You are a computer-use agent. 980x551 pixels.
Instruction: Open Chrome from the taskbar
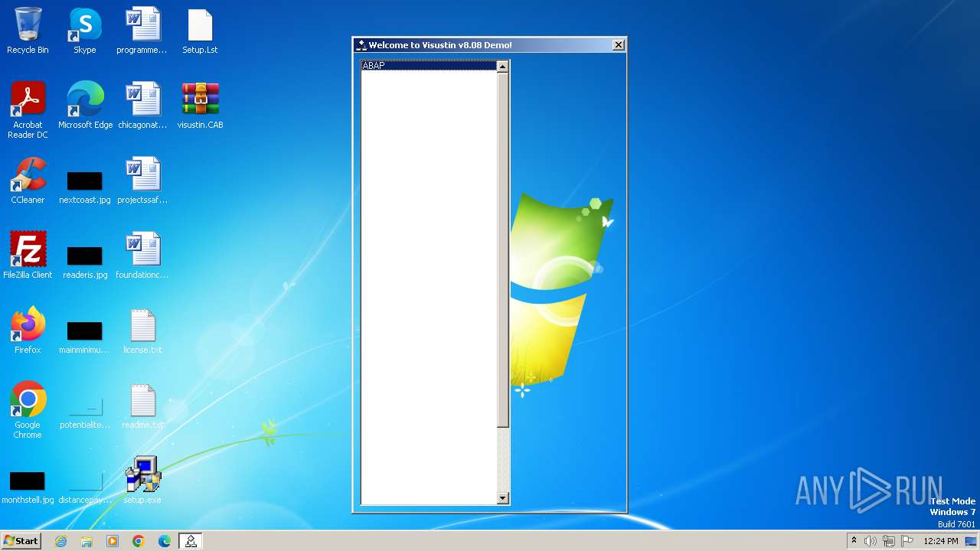(139, 541)
